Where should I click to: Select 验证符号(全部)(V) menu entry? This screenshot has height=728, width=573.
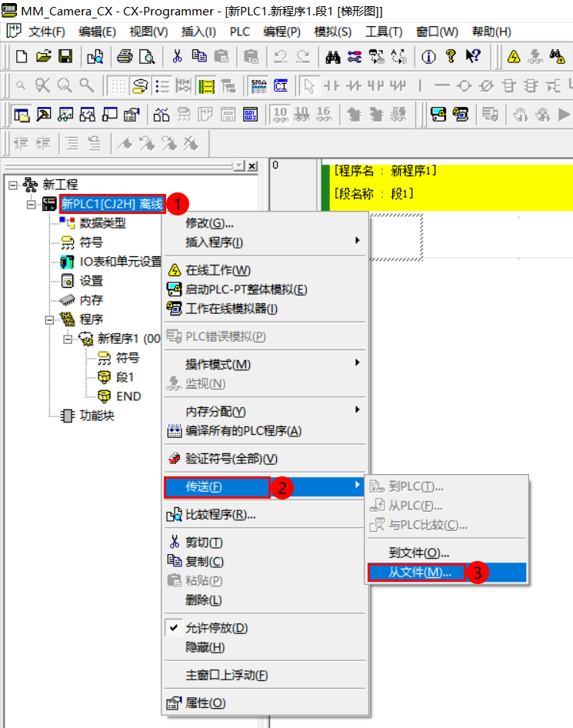[266, 459]
